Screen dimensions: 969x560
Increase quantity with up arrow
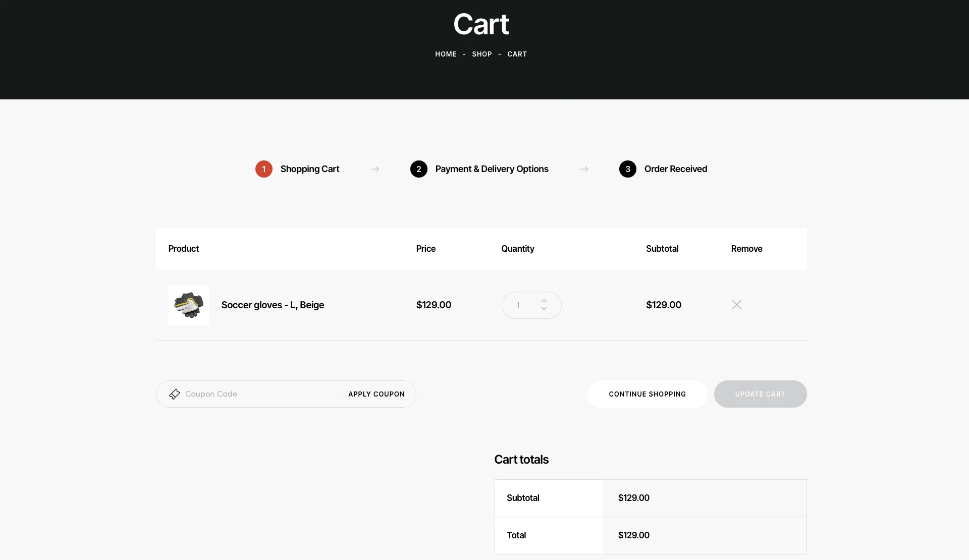[x=544, y=301]
